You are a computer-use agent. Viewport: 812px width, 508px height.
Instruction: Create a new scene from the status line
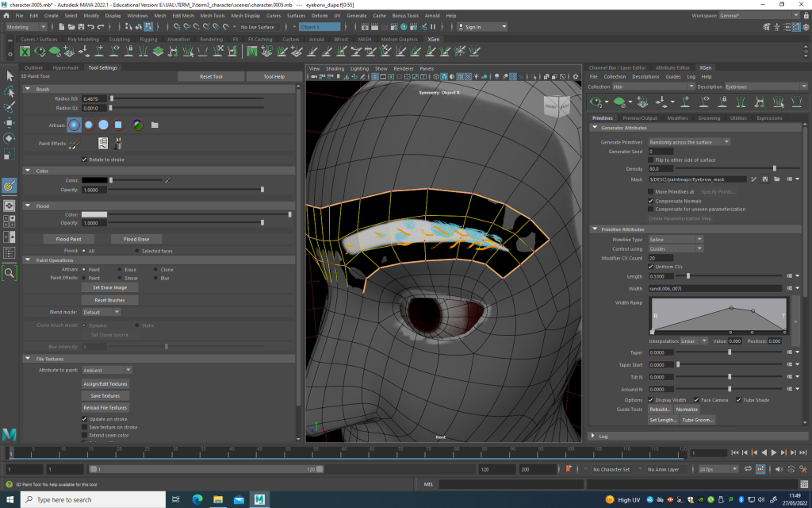(62, 27)
